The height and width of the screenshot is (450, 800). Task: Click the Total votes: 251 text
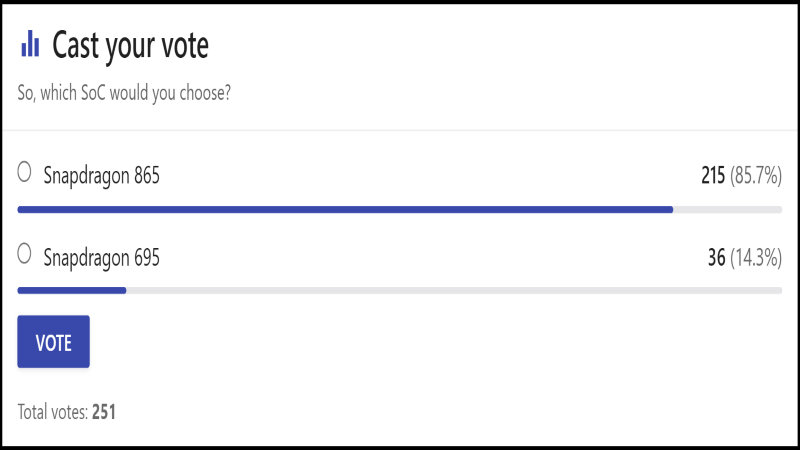67,412
